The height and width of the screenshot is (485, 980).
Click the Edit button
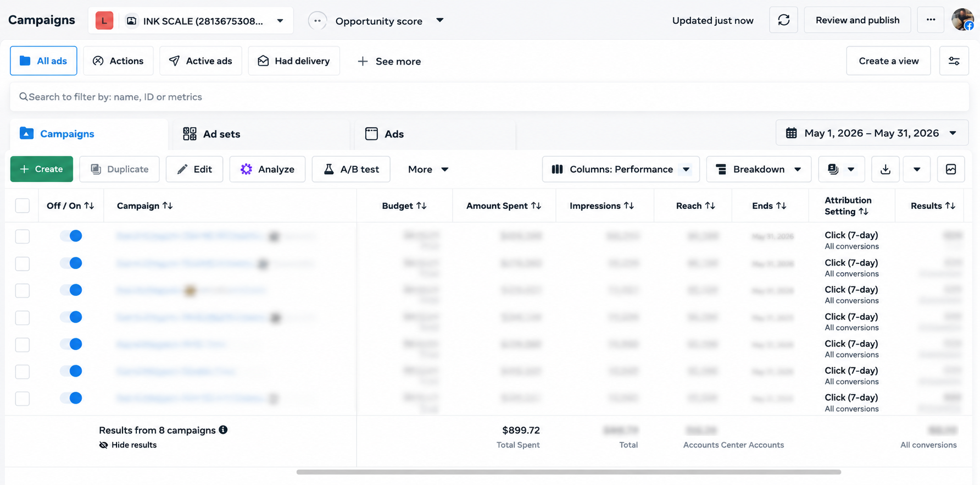(194, 169)
